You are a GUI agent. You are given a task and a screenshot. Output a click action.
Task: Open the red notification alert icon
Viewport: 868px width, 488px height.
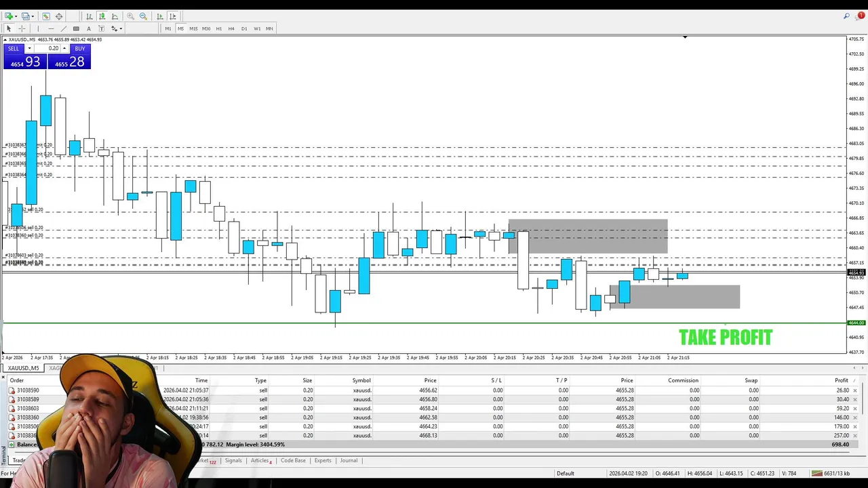[861, 16]
